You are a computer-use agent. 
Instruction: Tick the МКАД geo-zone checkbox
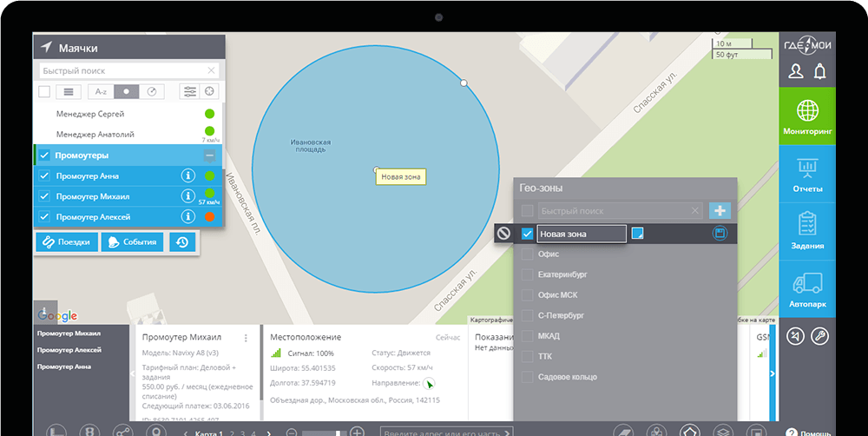pyautogui.click(x=527, y=336)
